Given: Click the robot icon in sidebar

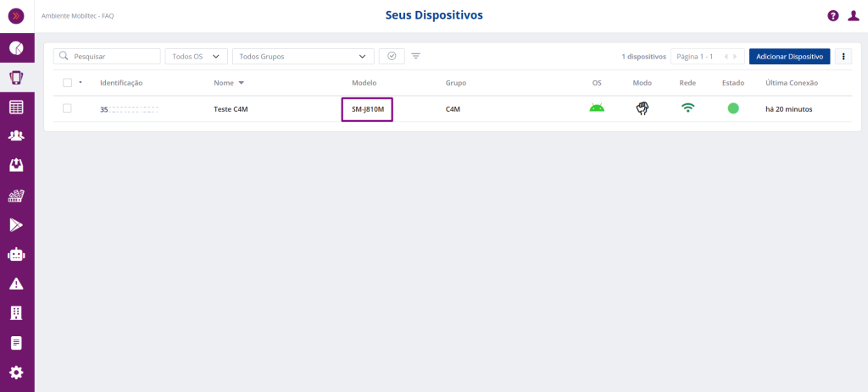Looking at the screenshot, I should pos(16,254).
